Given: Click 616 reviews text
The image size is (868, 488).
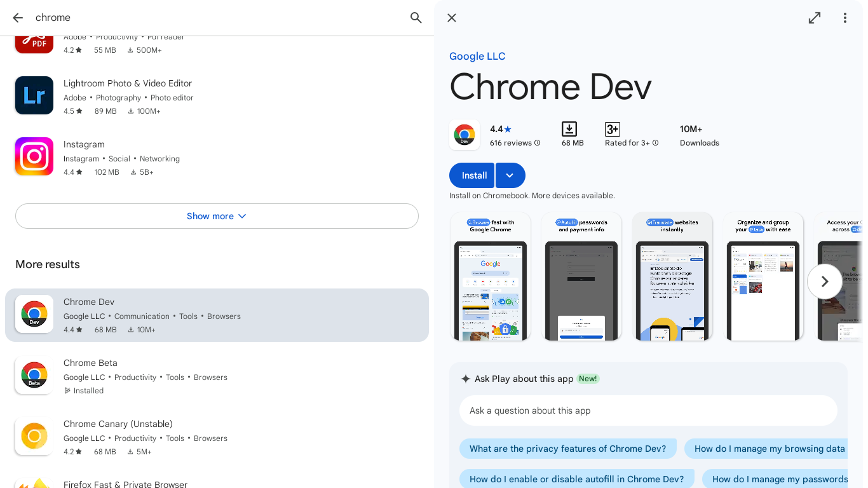Looking at the screenshot, I should [511, 143].
